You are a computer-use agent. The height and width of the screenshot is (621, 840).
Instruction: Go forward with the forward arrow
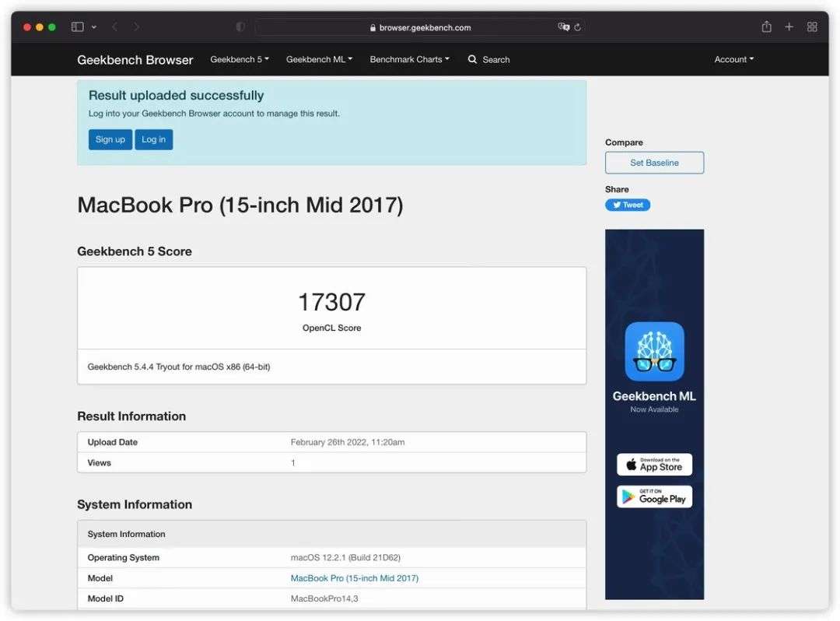coord(137,26)
